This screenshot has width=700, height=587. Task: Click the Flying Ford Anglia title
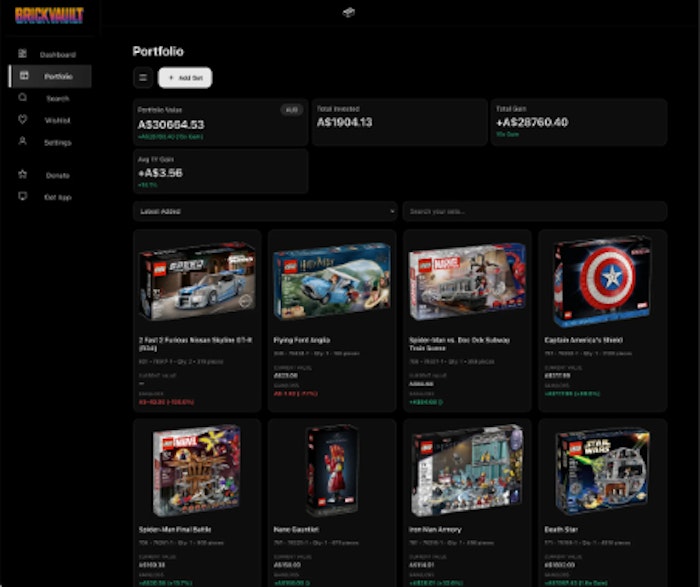302,340
